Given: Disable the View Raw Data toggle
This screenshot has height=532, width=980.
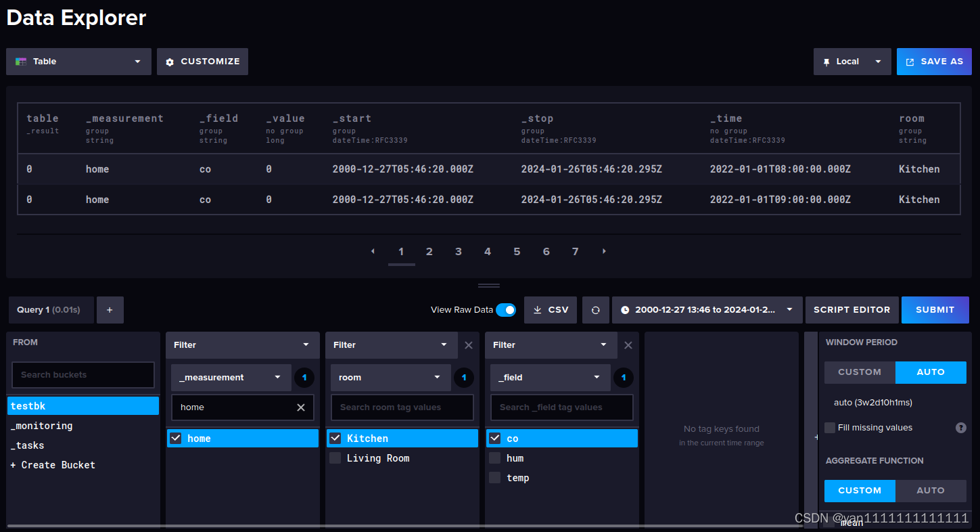Looking at the screenshot, I should [505, 309].
